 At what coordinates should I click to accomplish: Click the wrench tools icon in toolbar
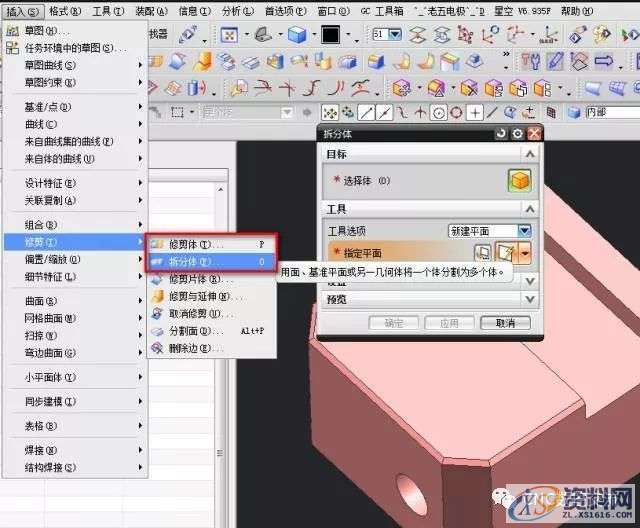531,62
